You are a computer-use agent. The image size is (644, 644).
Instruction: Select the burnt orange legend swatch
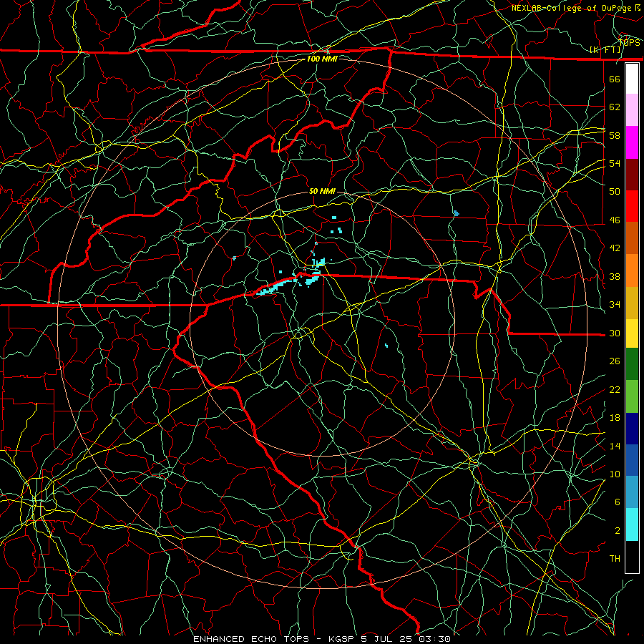[x=632, y=238]
